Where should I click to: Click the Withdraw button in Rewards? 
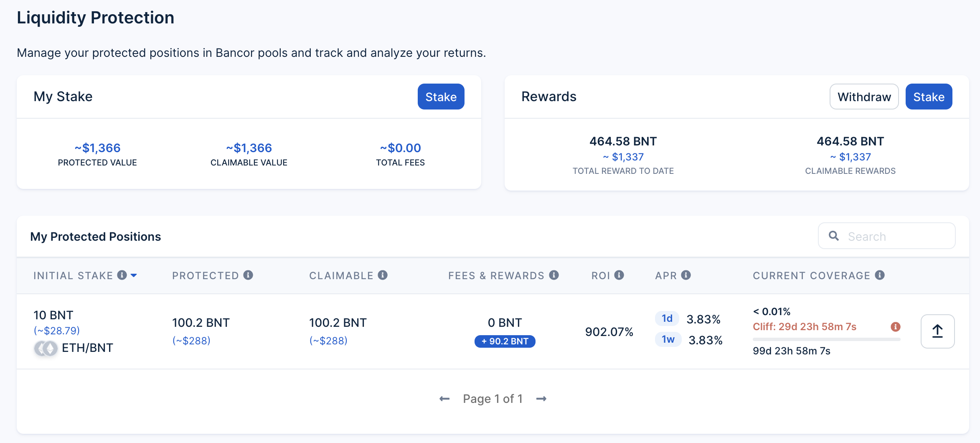point(864,97)
